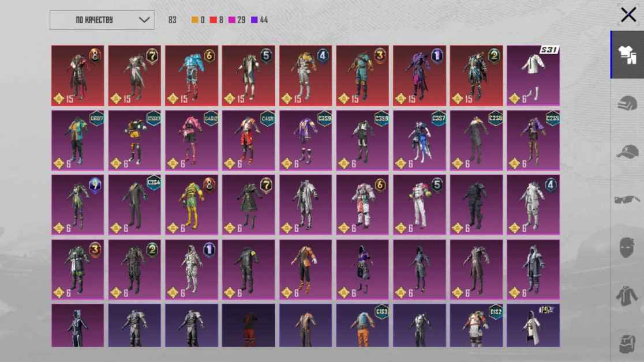The width and height of the screenshot is (644, 362).
Task: Select the S31 white coat outfit
Action: point(533,76)
